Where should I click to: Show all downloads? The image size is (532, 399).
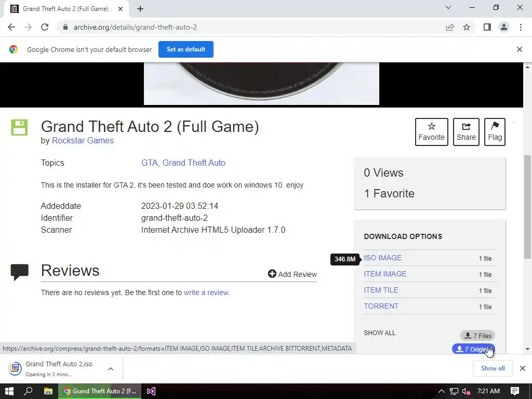click(x=493, y=368)
